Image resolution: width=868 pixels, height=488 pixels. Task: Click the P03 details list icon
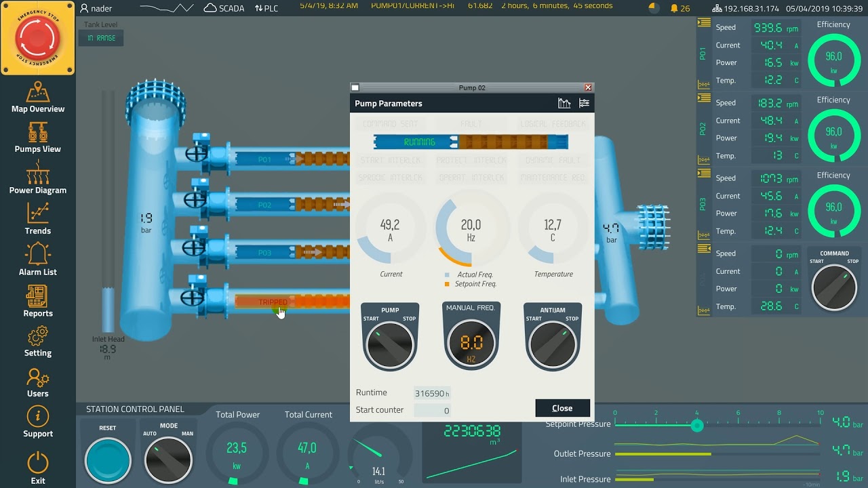(x=704, y=174)
